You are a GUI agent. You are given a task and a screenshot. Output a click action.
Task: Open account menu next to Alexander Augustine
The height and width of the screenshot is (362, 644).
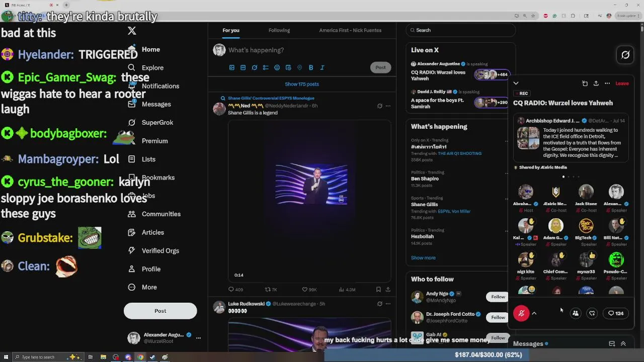(198, 338)
